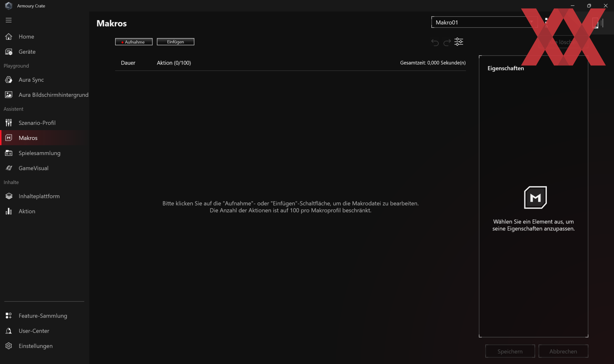Click the User-Center icon
Screen dimensions: 614x364
tap(9, 331)
